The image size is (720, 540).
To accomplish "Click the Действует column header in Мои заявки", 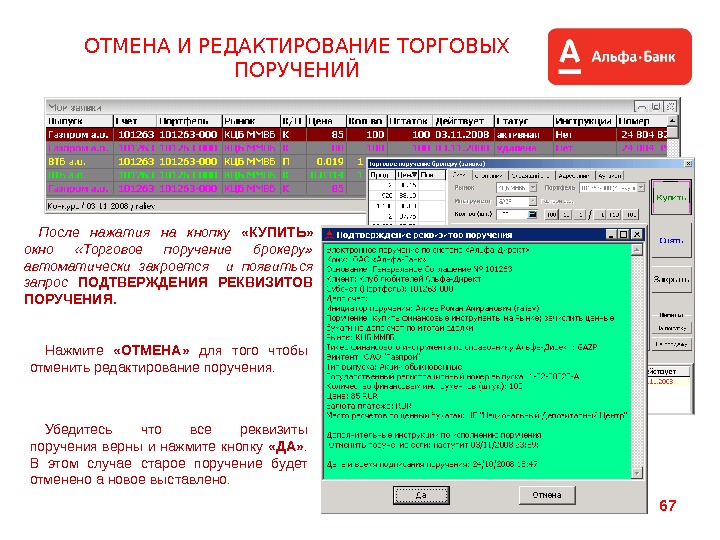I will 463,121.
